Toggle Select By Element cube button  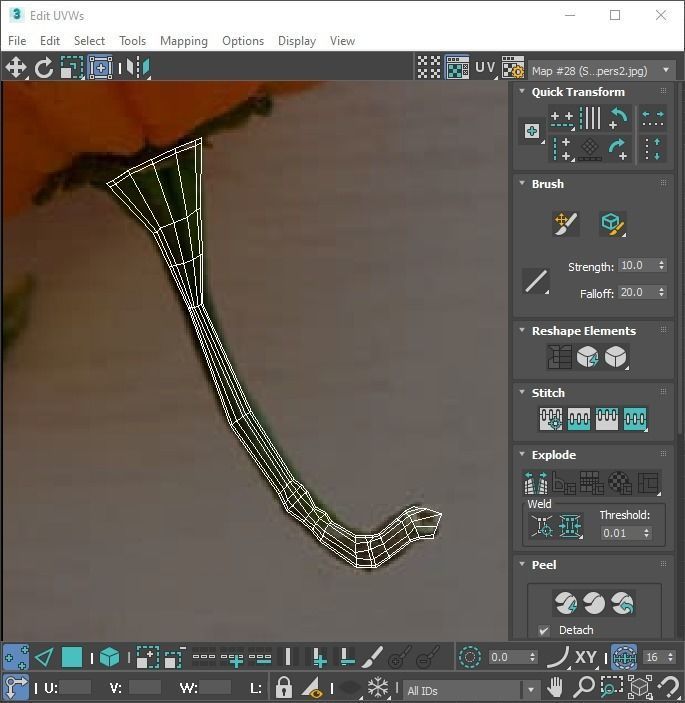(109, 657)
